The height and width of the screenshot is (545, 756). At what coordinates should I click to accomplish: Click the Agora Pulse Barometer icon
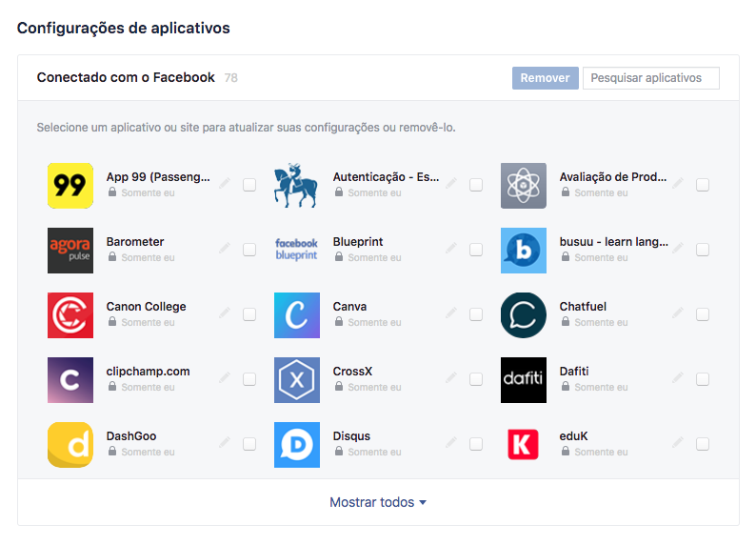click(70, 251)
